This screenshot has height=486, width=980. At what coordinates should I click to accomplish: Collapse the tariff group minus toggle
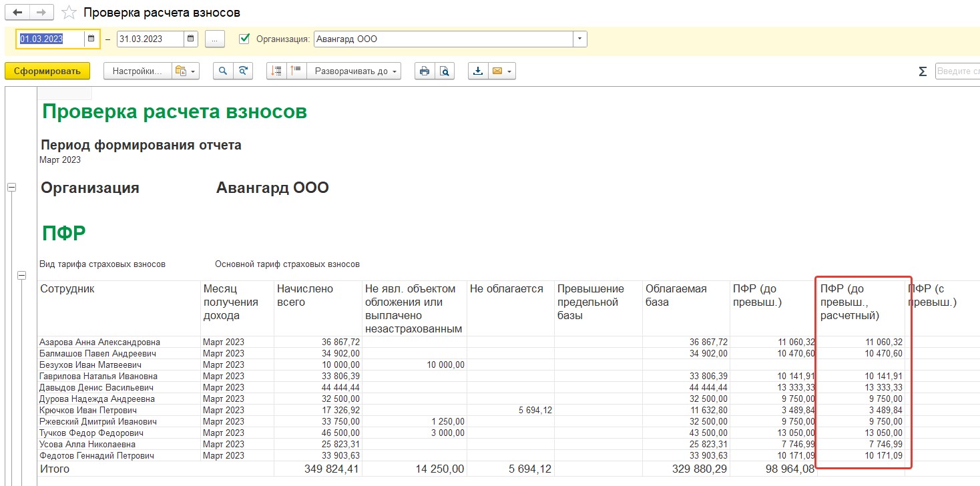[x=21, y=275]
